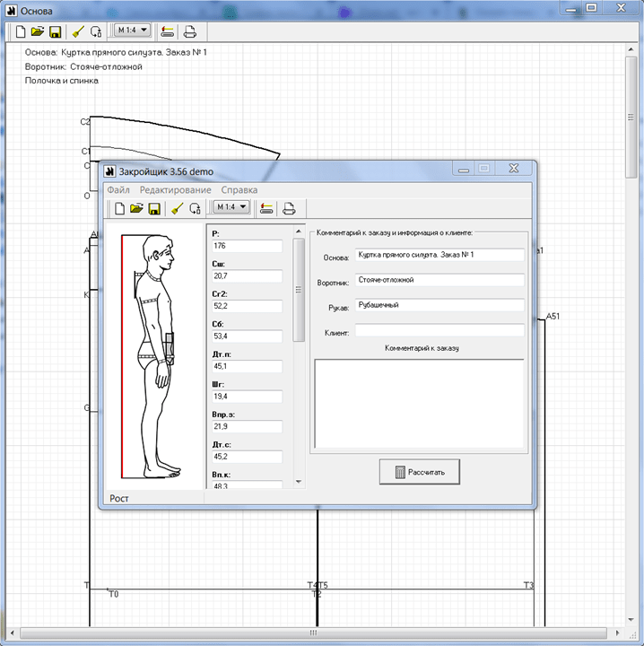Measurements list scrollbar thumb
Screen dimensions: 644x646
coord(299,290)
